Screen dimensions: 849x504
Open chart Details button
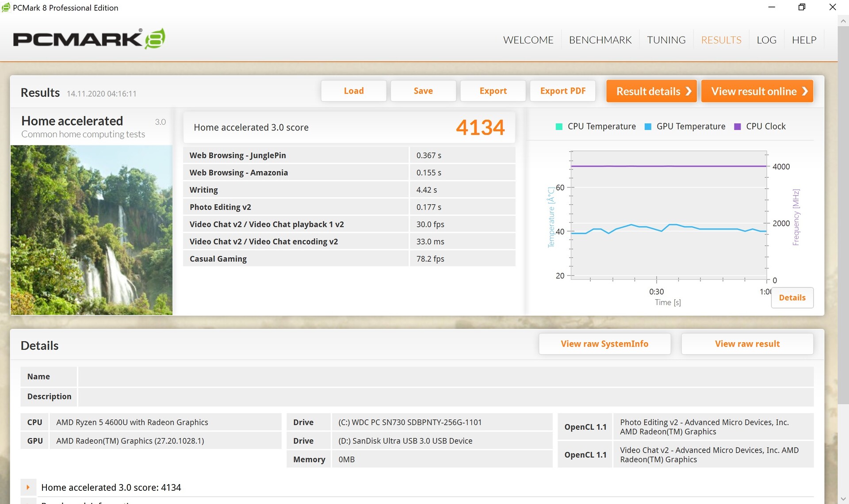792,298
